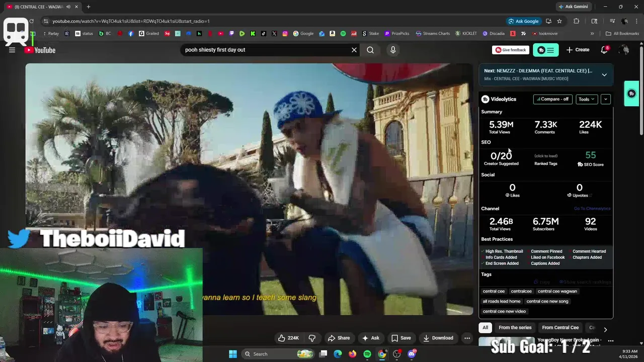The width and height of the screenshot is (644, 362).
Task: Open the KICKLET bookmark
Action: (x=466, y=34)
